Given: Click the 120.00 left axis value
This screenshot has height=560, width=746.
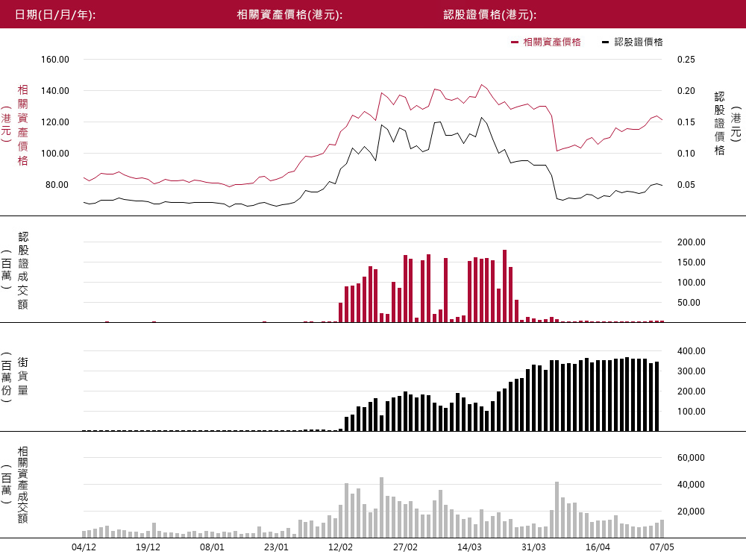Looking at the screenshot, I should (55, 122).
